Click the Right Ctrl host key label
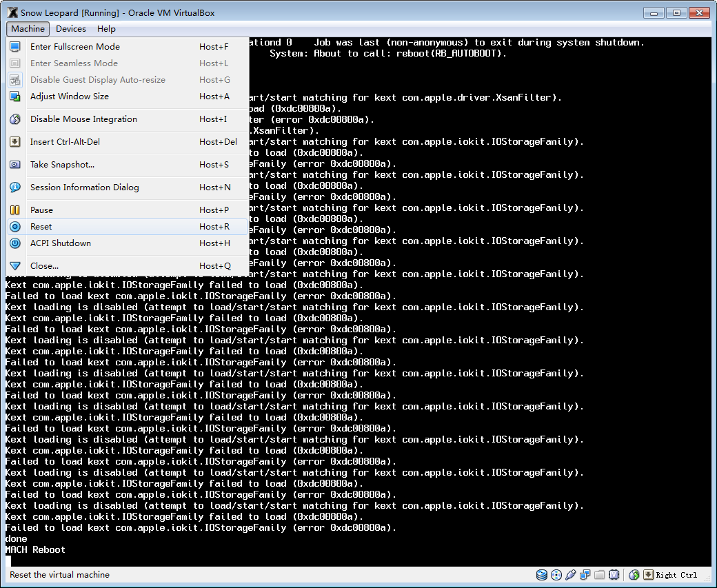This screenshot has width=717, height=588. tap(676, 575)
